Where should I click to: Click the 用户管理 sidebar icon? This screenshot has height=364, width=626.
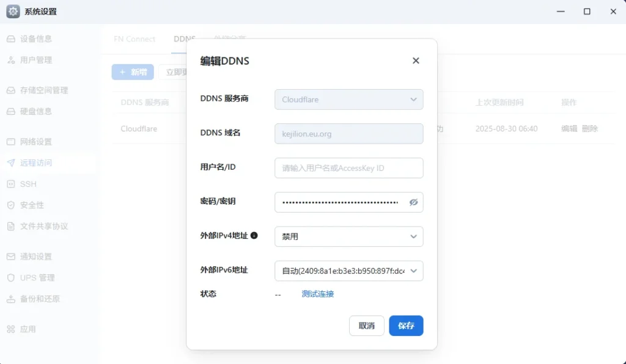(11, 60)
